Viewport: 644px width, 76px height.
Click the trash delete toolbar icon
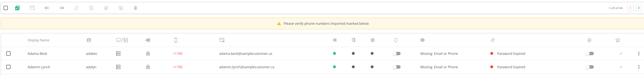135,8
